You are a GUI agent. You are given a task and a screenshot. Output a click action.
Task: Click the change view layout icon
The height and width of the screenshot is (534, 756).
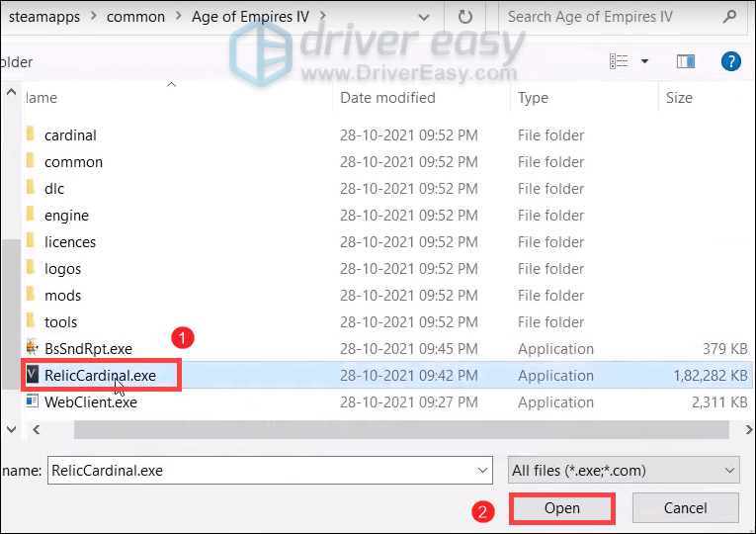click(619, 61)
